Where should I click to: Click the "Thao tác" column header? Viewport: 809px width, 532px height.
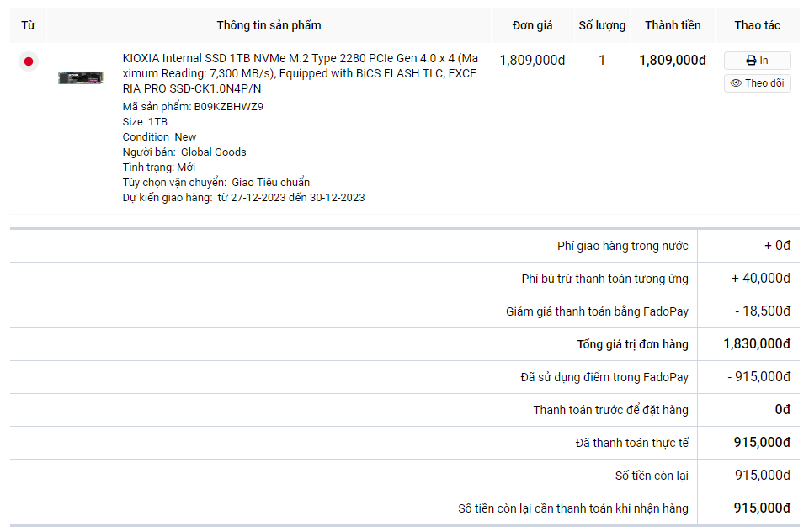click(x=758, y=25)
